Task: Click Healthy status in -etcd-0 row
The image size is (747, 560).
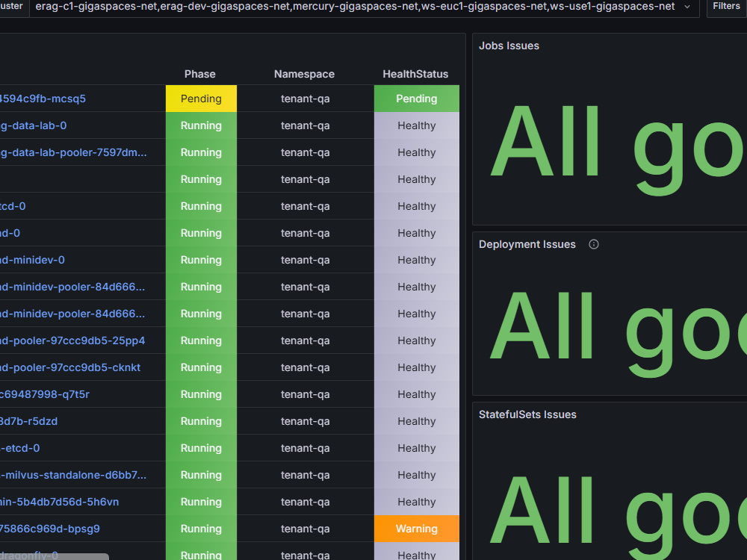Action: (416, 448)
